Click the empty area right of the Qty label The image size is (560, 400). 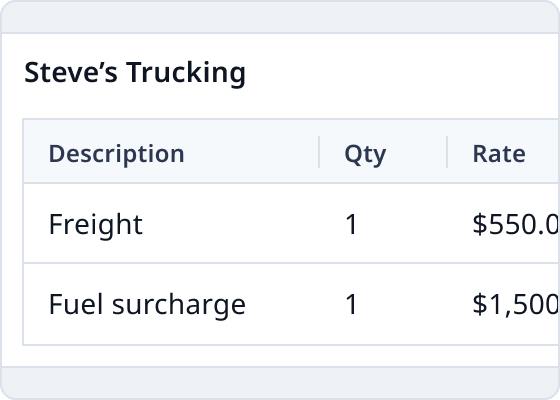(x=416, y=154)
